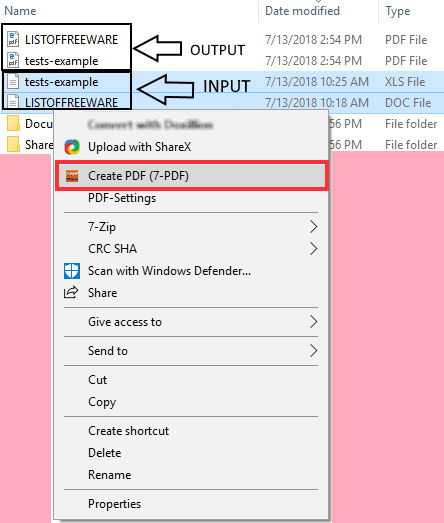Click the Docu folder name

(x=39, y=124)
